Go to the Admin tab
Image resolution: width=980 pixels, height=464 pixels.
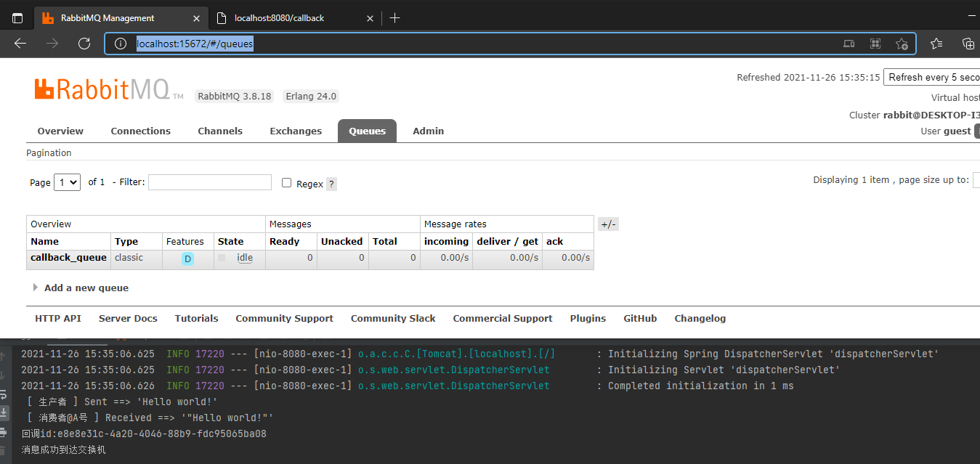tap(428, 131)
